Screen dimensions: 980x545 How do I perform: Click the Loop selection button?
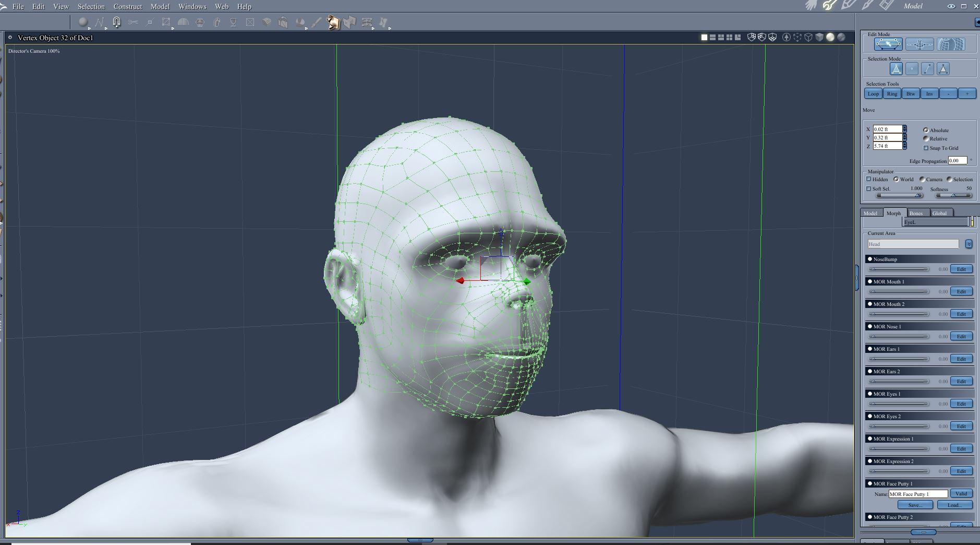point(873,93)
